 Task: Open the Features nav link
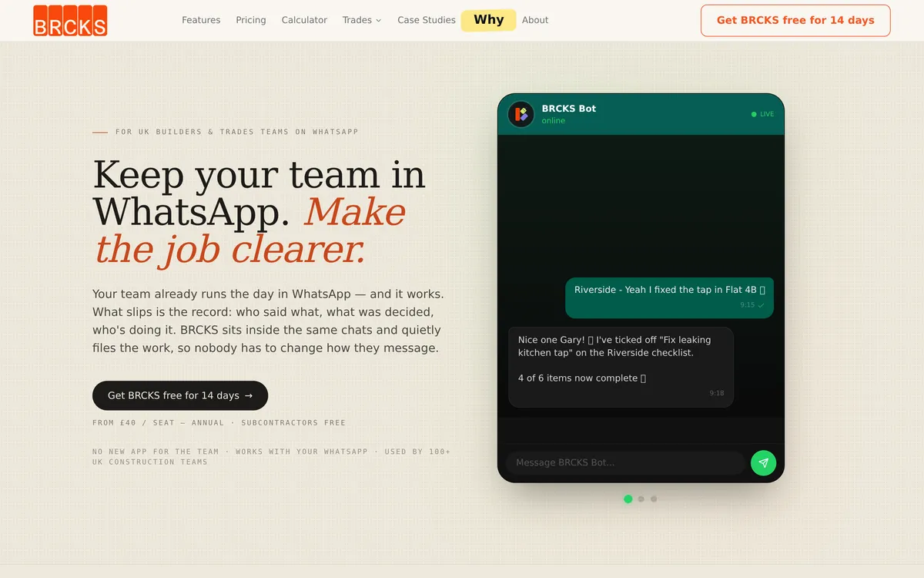(x=201, y=20)
